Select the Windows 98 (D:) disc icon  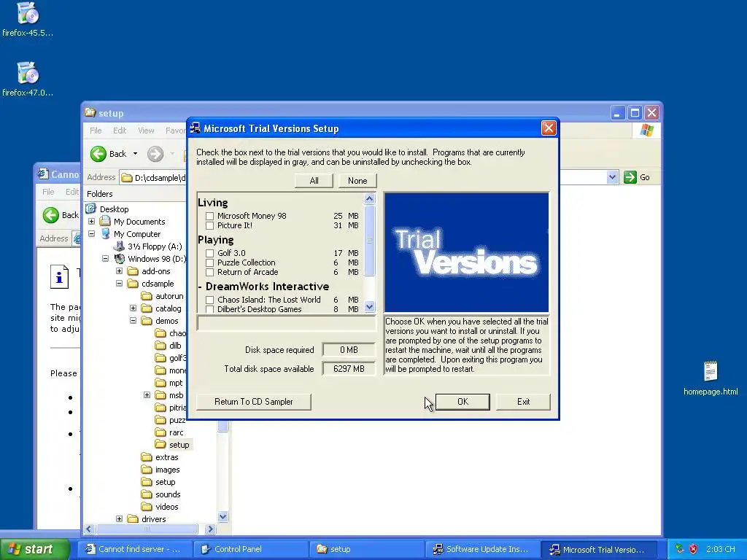click(119, 259)
